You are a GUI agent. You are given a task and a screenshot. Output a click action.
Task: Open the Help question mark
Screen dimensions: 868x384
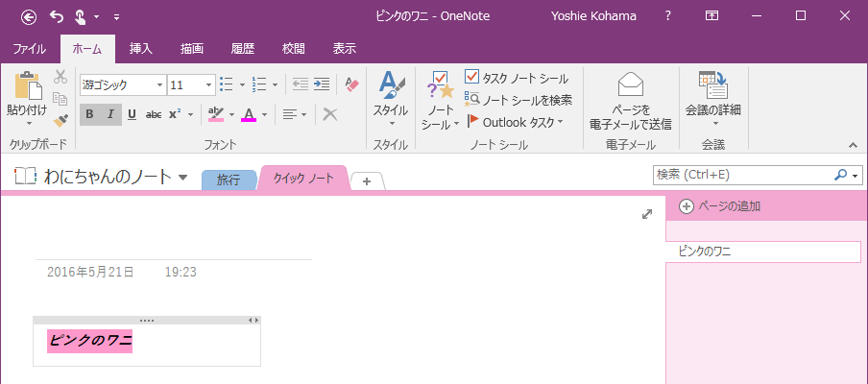668,16
